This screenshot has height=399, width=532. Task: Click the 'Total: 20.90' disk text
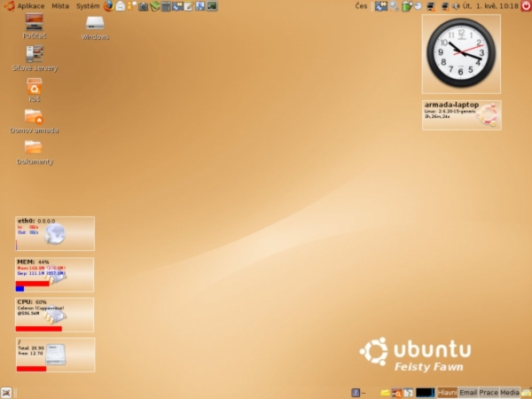[30, 348]
